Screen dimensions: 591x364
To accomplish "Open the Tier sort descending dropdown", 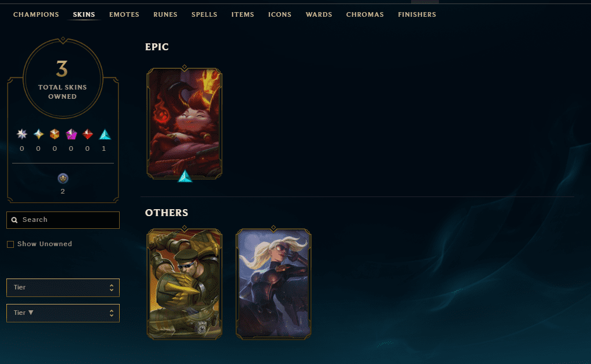I will 63,313.
